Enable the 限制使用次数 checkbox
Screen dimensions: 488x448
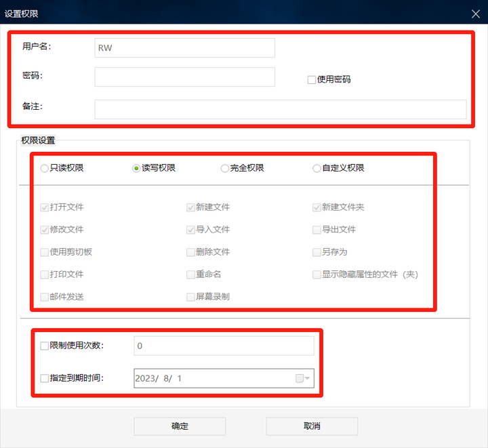tap(45, 346)
